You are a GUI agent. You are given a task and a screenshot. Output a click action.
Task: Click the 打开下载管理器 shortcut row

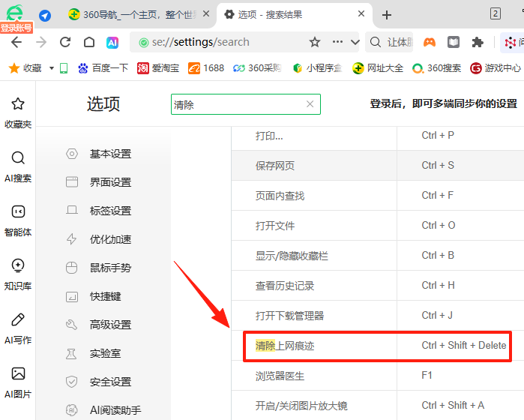(x=378, y=316)
